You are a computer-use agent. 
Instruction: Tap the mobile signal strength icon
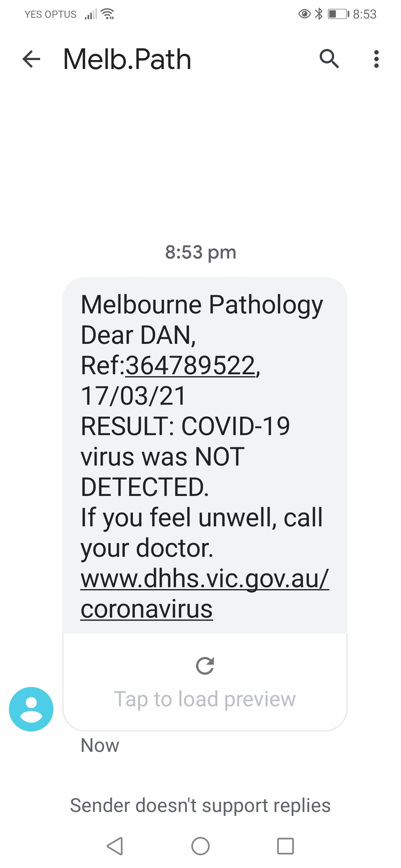tap(91, 14)
